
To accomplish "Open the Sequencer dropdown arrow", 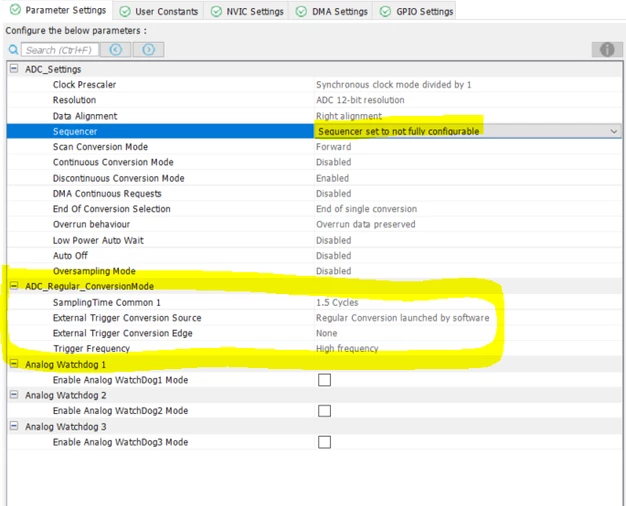I will (x=614, y=131).
